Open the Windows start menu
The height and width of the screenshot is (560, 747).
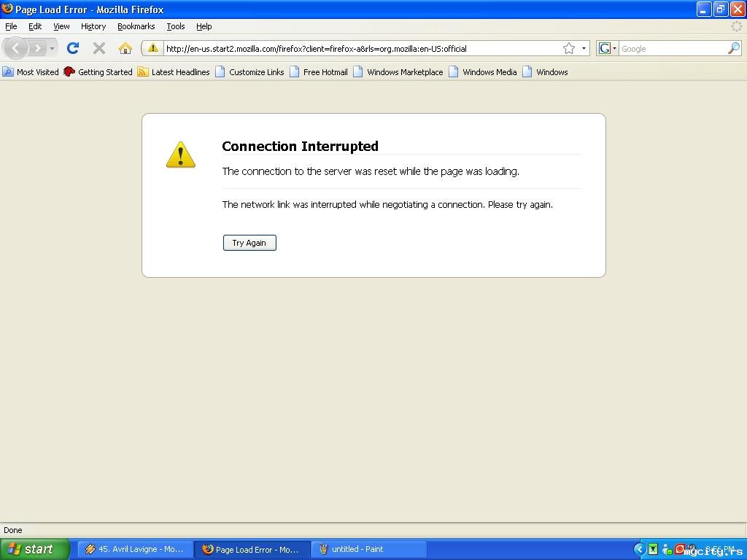point(34,549)
